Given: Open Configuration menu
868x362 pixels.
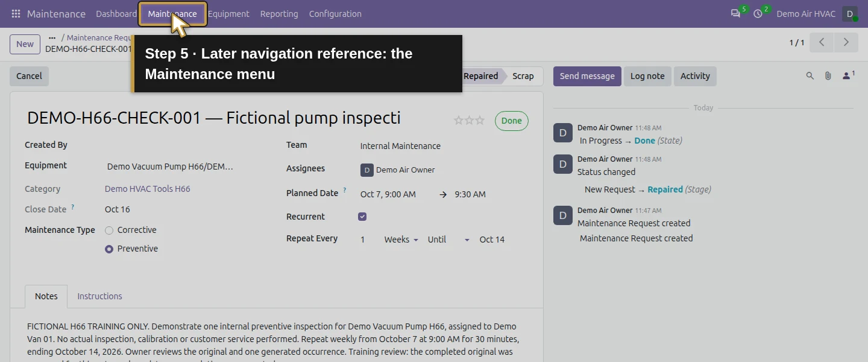Looking at the screenshot, I should click(x=335, y=14).
